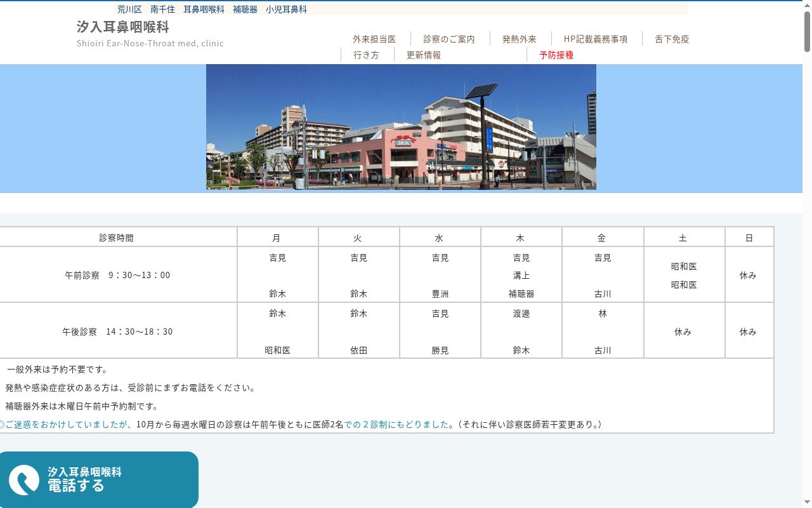This screenshot has height=508, width=812.
Task: Click 勝見 in Wednesday afternoon cell
Action: click(x=440, y=350)
